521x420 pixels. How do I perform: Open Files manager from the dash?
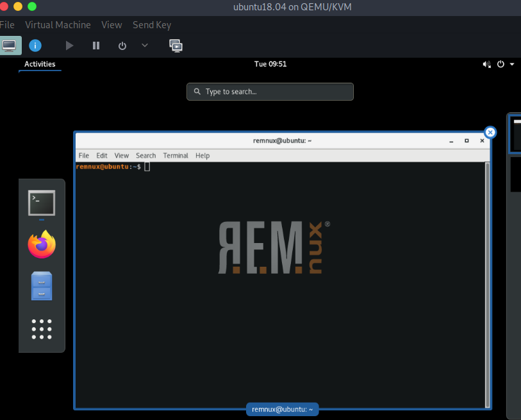(x=42, y=286)
